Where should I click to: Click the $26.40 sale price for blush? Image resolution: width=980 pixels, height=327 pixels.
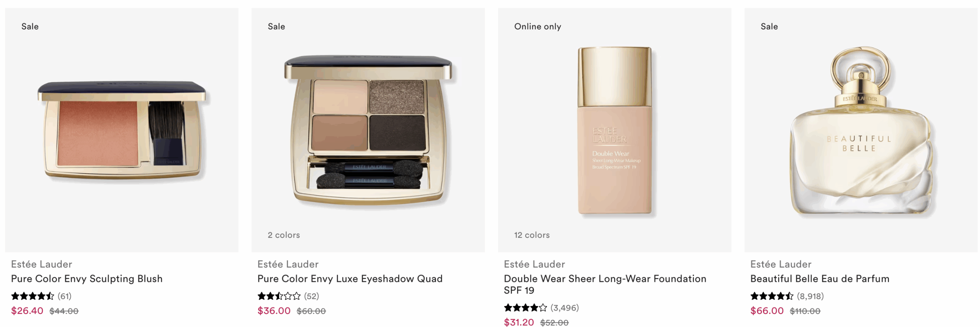click(x=27, y=311)
